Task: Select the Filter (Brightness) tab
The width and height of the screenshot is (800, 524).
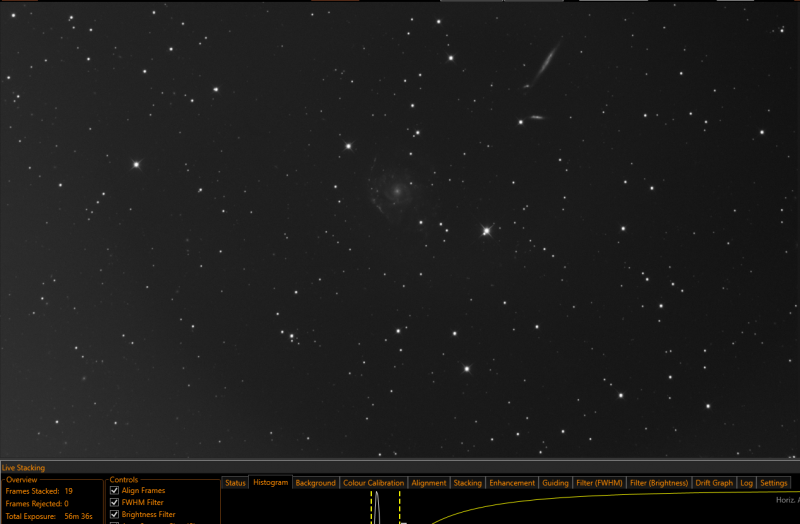Action: coord(659,483)
